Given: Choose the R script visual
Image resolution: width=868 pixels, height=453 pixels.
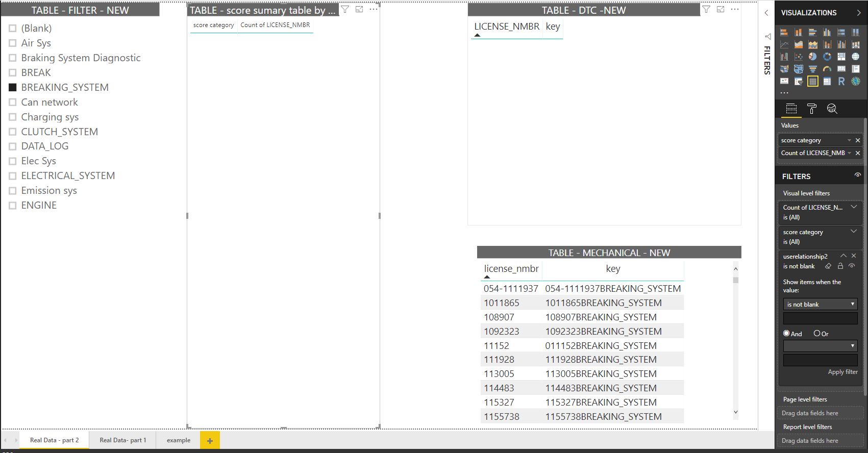Looking at the screenshot, I should click(841, 81).
